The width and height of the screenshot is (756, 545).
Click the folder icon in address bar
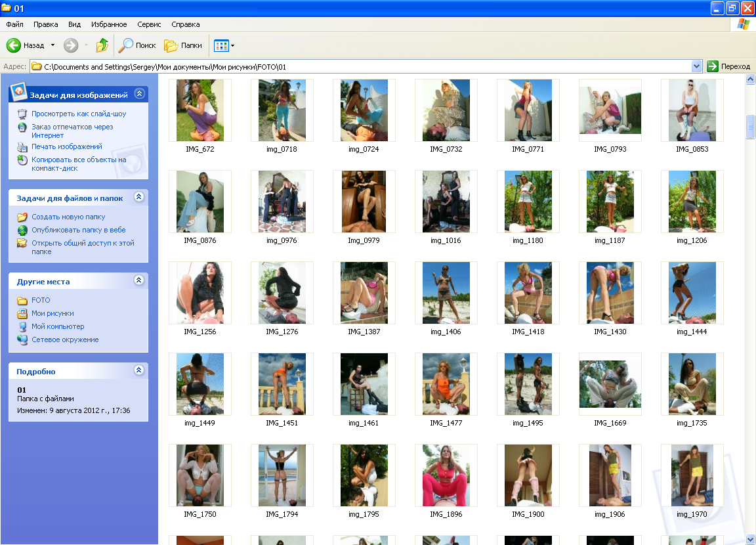click(x=37, y=66)
